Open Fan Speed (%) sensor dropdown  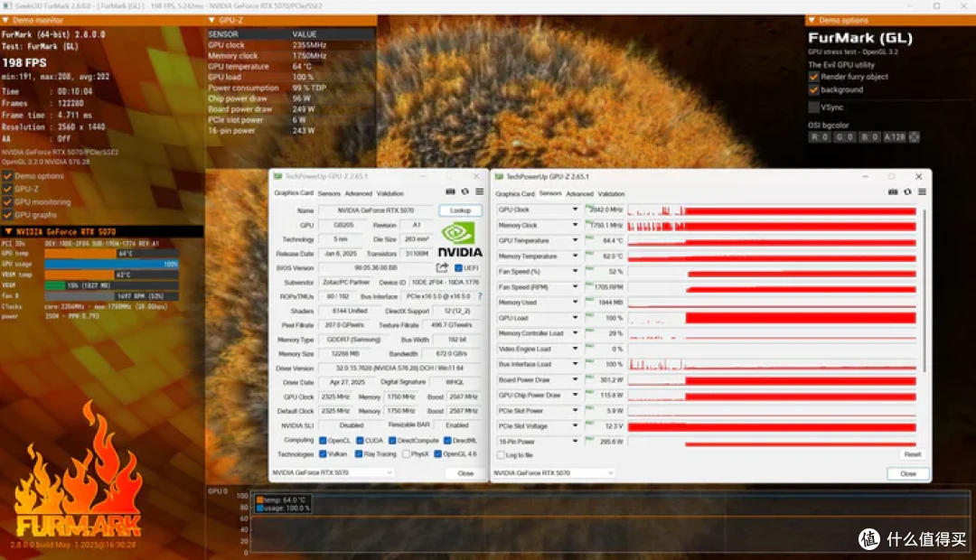tap(575, 271)
